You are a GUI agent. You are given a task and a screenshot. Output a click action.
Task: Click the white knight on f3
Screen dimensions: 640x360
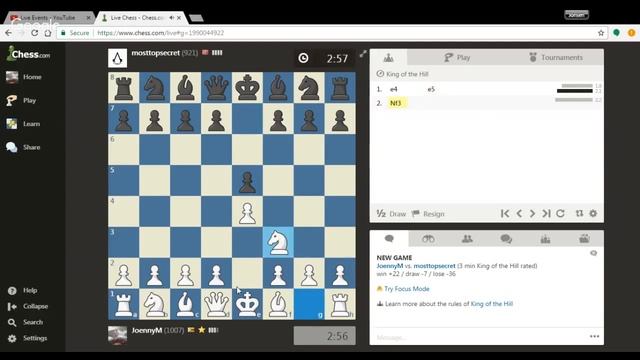278,242
